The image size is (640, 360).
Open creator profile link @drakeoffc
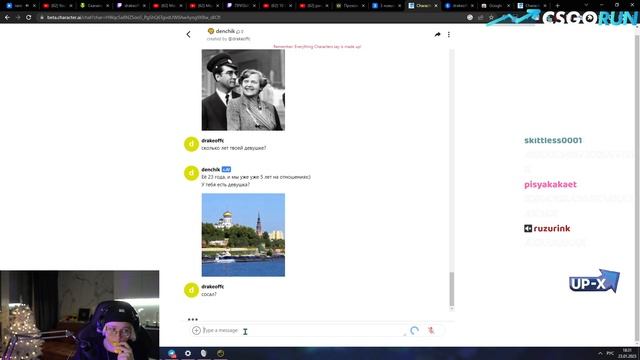click(x=239, y=39)
